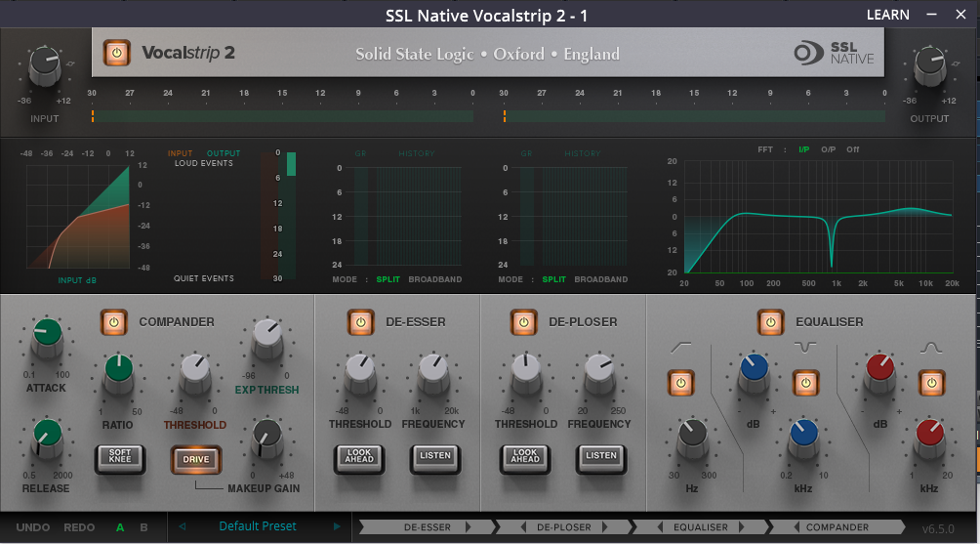Set FFT display to I/P
980x544 pixels.
[803, 149]
